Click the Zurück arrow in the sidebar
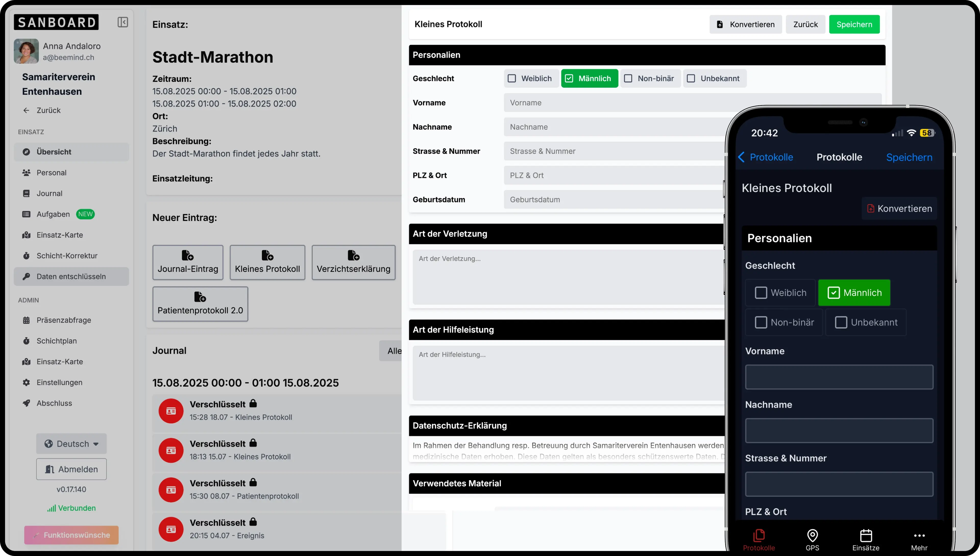This screenshot has width=980, height=556. pos(26,110)
